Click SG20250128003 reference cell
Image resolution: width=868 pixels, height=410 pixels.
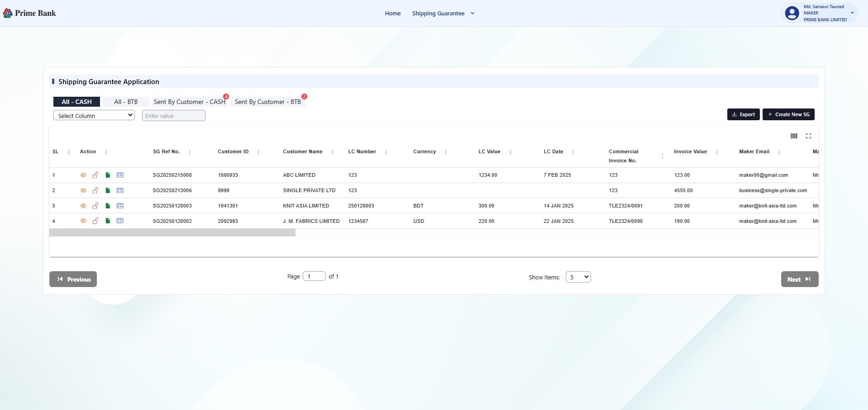coord(172,206)
